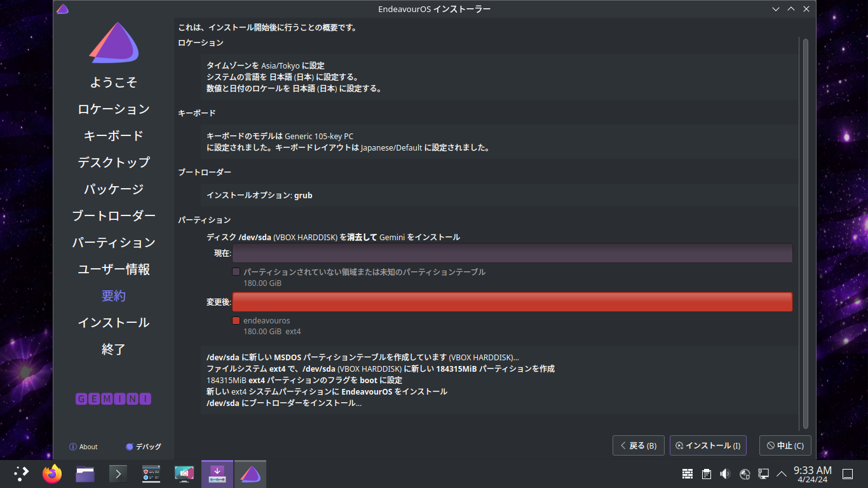Open the firewall tray icon
This screenshot has height=488, width=868.
688,474
